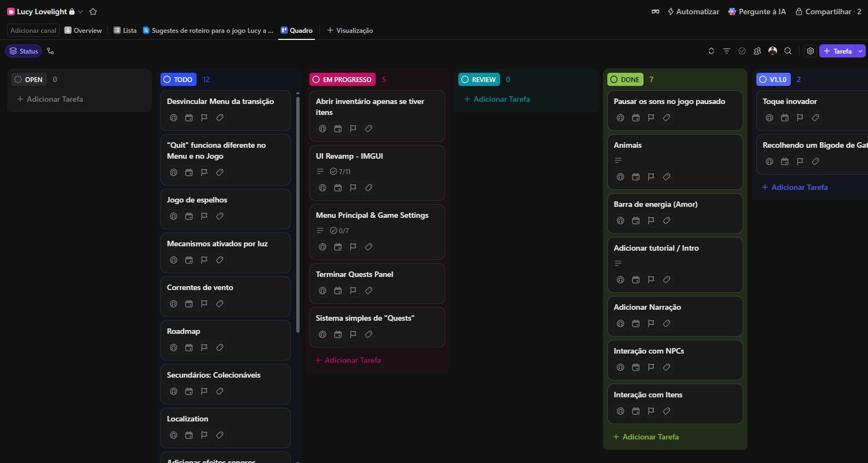Add a tag on the Roadmap card
The image size is (868, 463).
(220, 348)
